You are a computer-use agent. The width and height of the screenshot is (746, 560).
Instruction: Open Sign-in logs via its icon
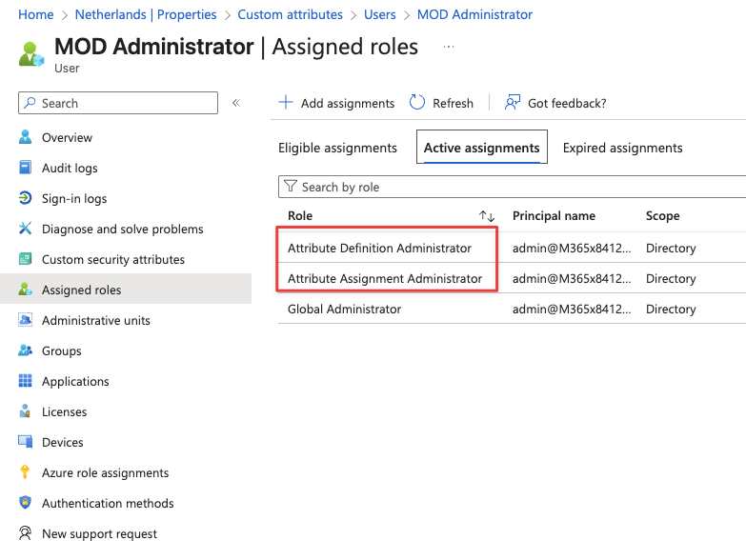[26, 199]
